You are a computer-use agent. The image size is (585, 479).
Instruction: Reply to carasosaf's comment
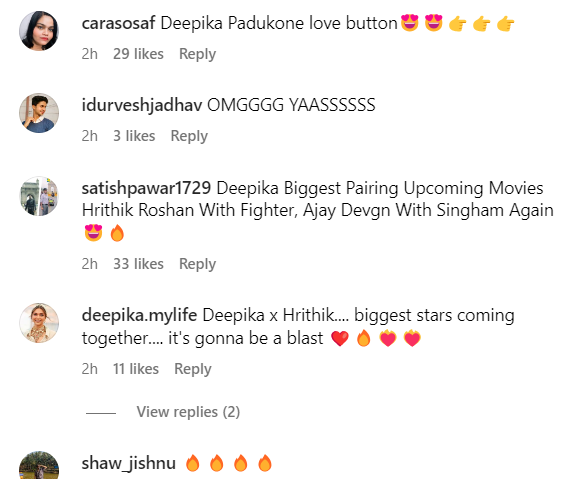pos(197,54)
